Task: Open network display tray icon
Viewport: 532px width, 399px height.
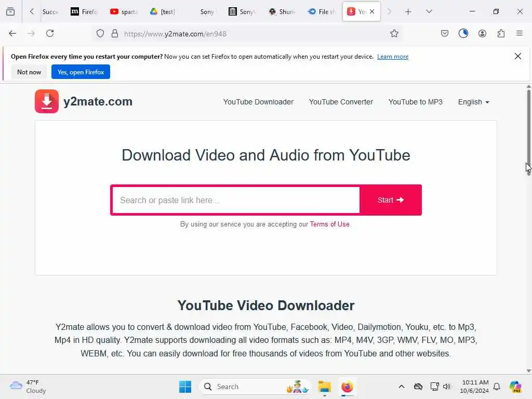Action: [x=434, y=387]
